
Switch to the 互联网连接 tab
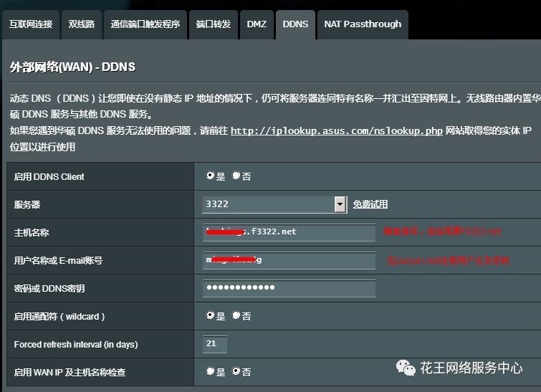(31, 24)
